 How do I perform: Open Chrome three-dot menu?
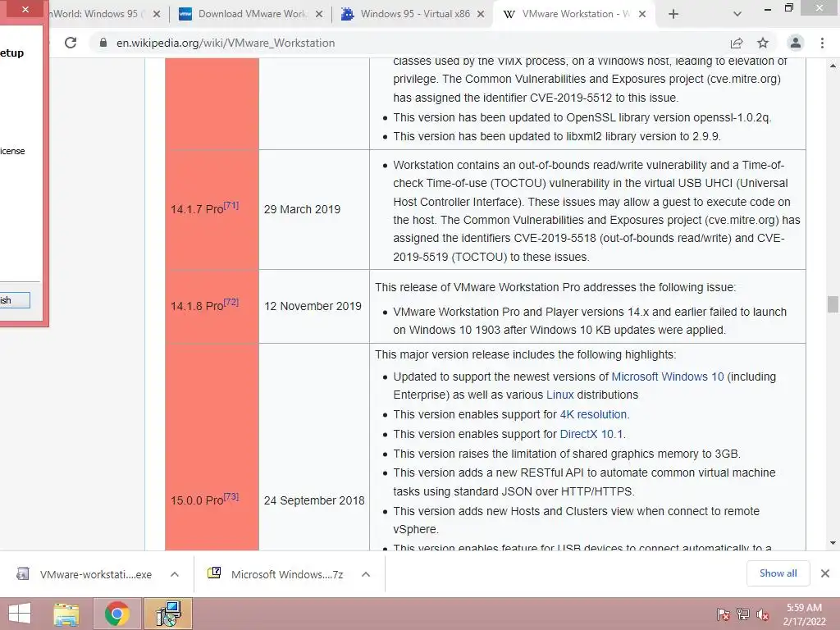tap(822, 43)
